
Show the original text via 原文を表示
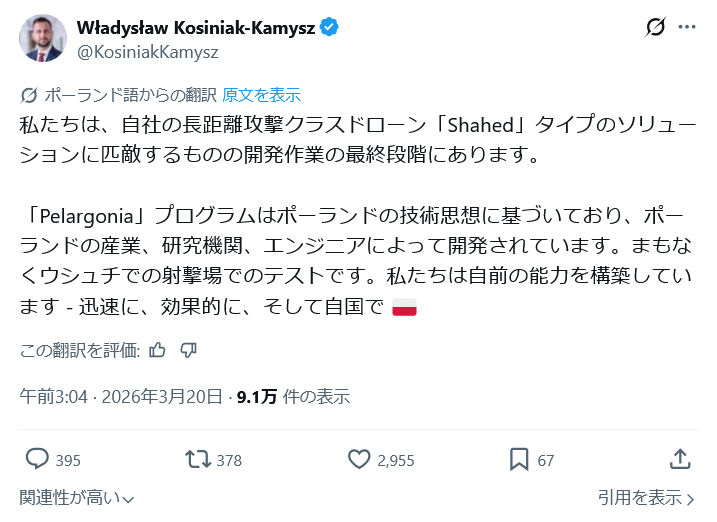click(261, 95)
